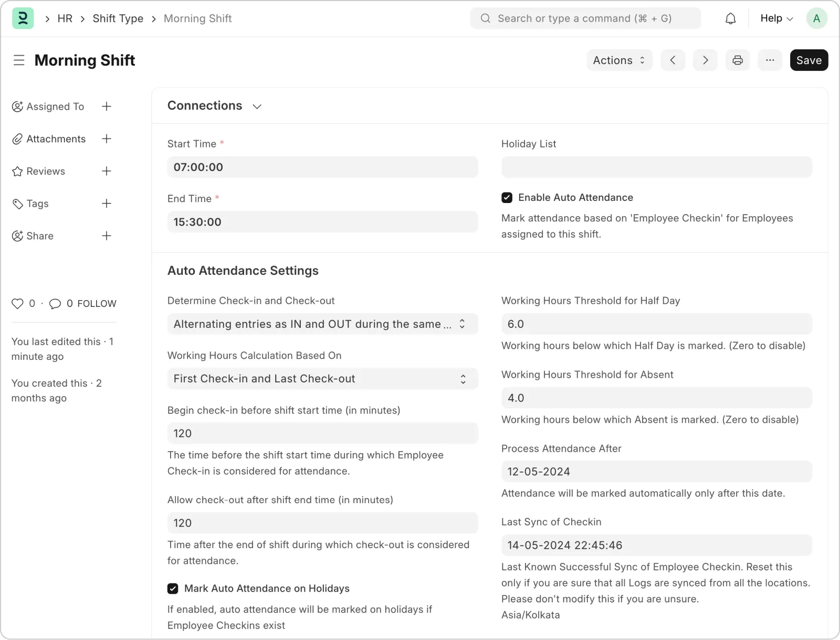
Task: Navigate to the previous document with the arrow
Action: tap(673, 60)
